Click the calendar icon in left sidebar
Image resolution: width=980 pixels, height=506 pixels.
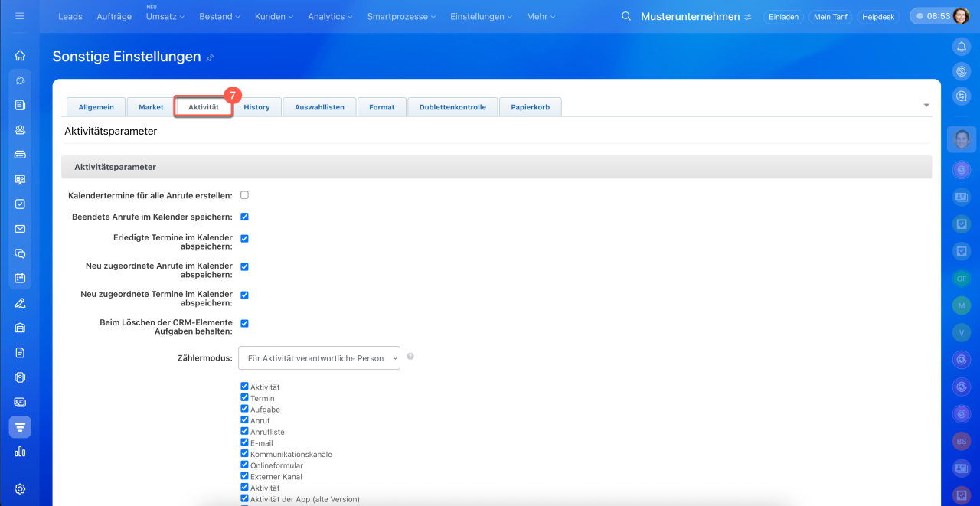[x=20, y=278]
